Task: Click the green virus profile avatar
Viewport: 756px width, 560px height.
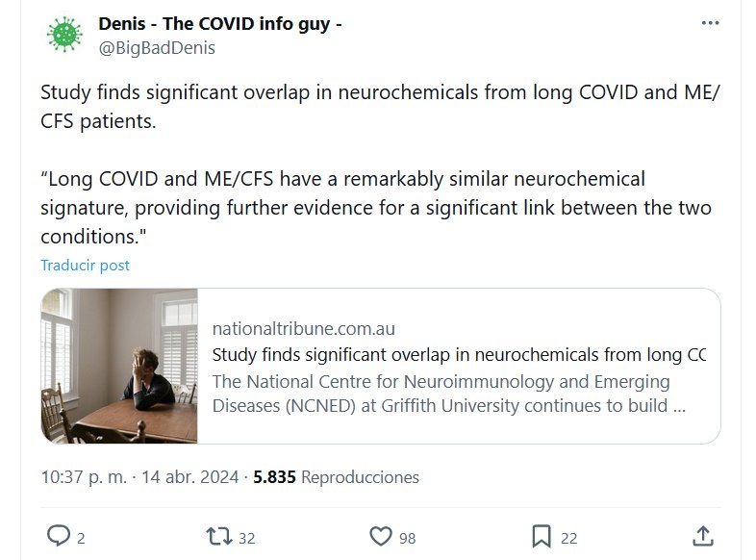Action: (65, 34)
